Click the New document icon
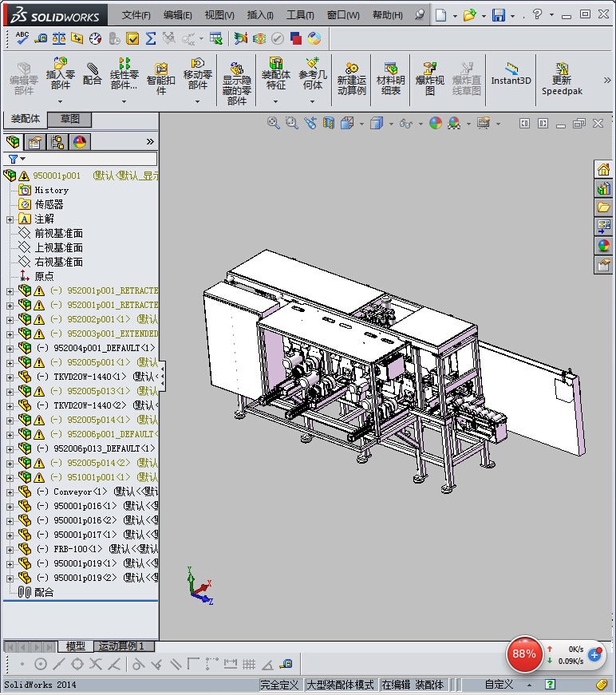The width and height of the screenshot is (616, 695). click(x=440, y=15)
